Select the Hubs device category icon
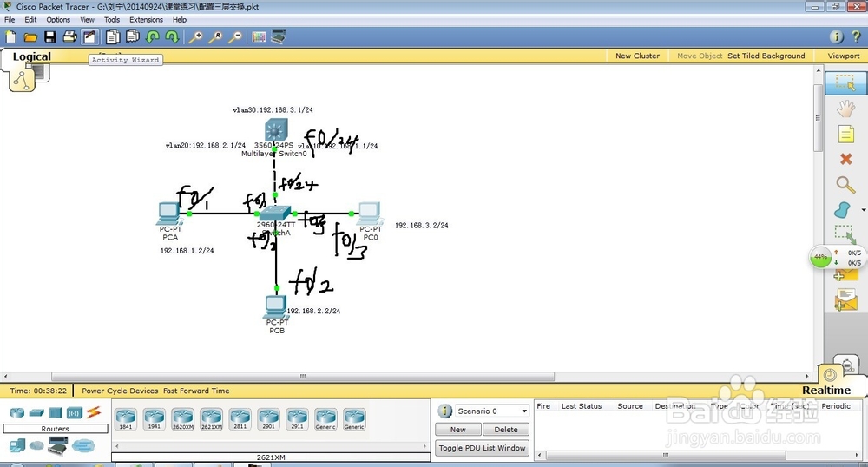 pos(56,413)
